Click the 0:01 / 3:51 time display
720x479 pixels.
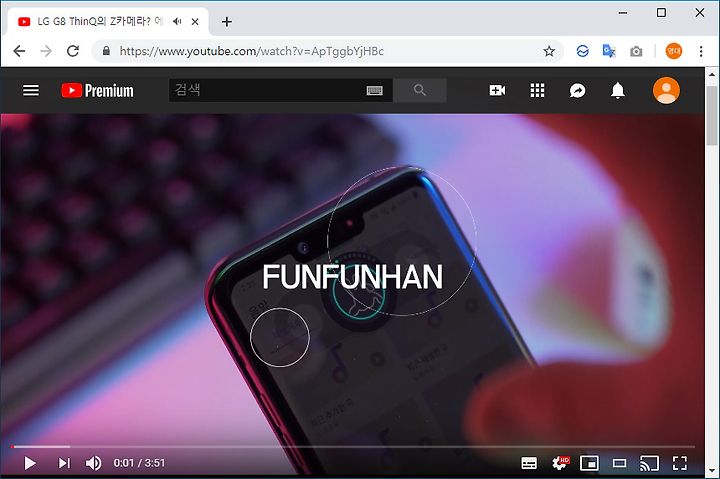tap(139, 463)
